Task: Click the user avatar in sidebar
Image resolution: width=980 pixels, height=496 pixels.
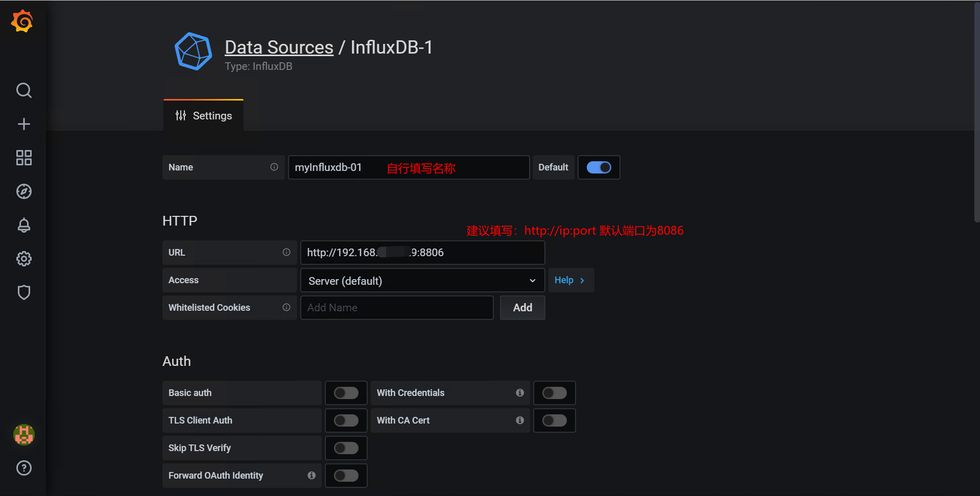Action: pyautogui.click(x=23, y=435)
